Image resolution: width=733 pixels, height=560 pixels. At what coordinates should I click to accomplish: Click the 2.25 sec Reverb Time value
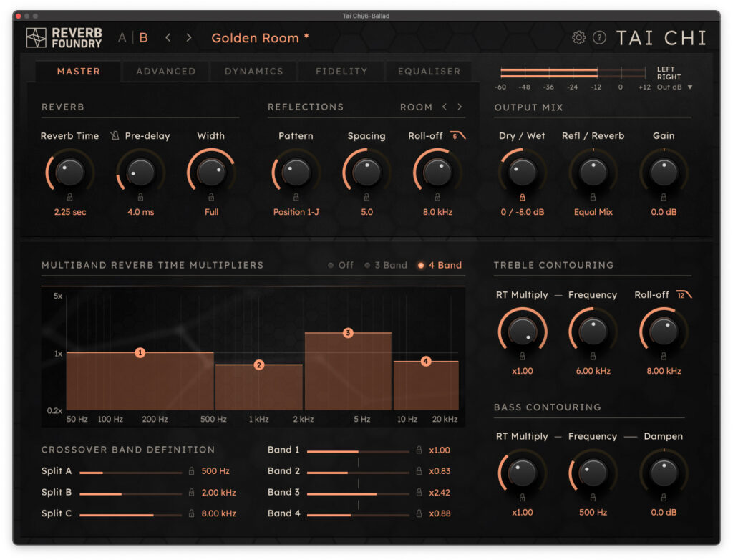pos(70,212)
